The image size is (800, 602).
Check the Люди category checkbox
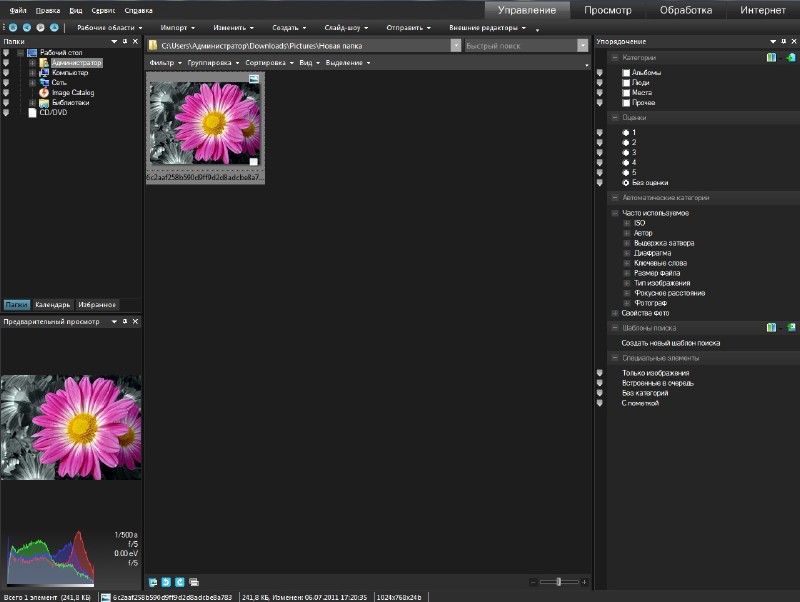click(x=626, y=83)
